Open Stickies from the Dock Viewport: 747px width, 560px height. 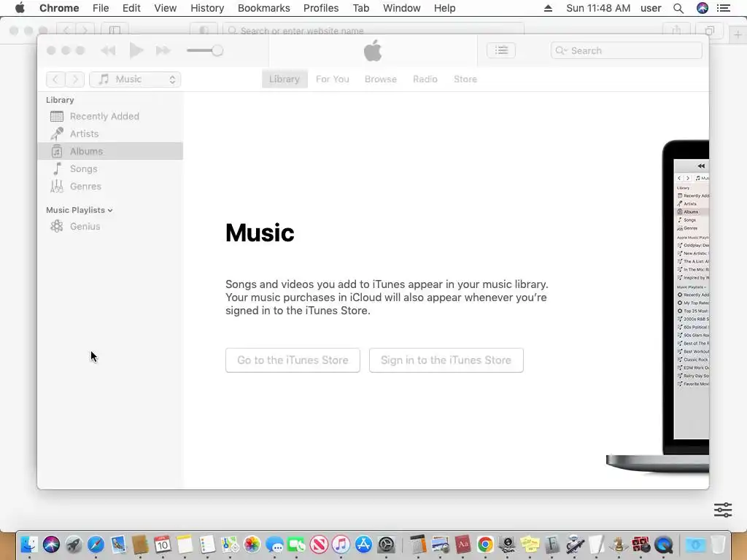(530, 545)
